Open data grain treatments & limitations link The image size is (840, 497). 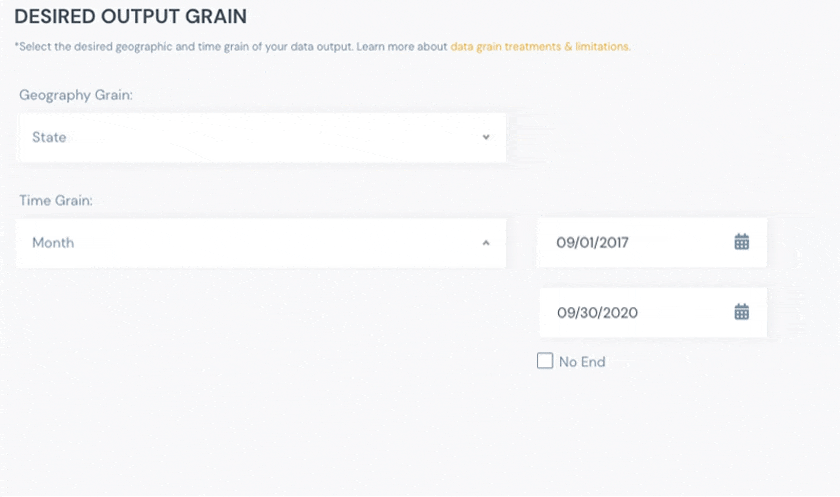coord(540,46)
